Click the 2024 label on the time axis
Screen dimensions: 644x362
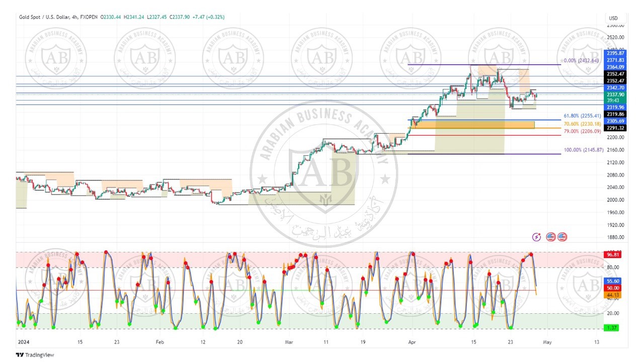tap(23, 342)
